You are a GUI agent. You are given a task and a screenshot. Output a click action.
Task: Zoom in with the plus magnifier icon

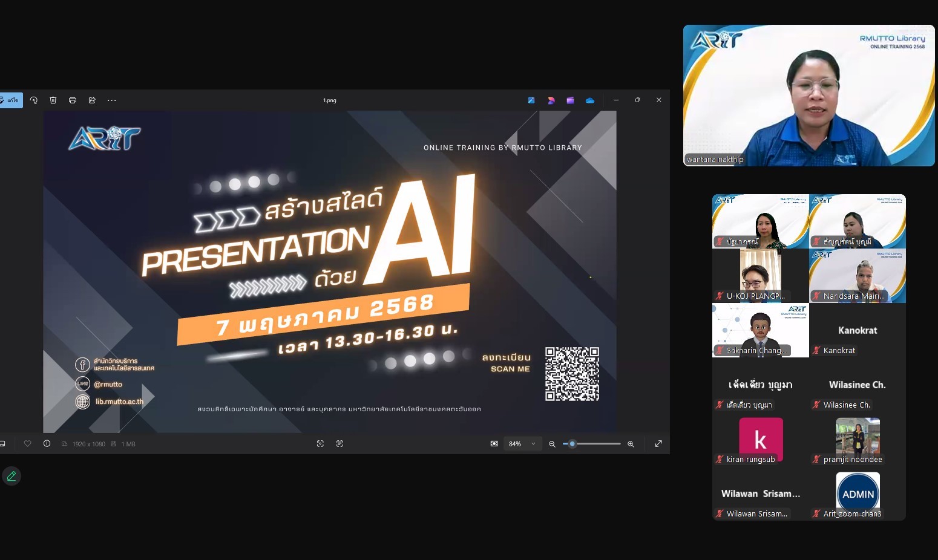click(x=631, y=444)
